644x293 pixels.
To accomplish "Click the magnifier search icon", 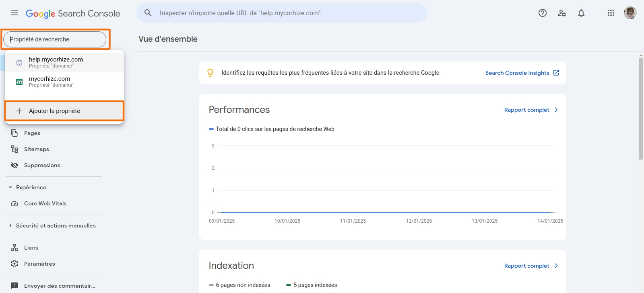I will [148, 13].
